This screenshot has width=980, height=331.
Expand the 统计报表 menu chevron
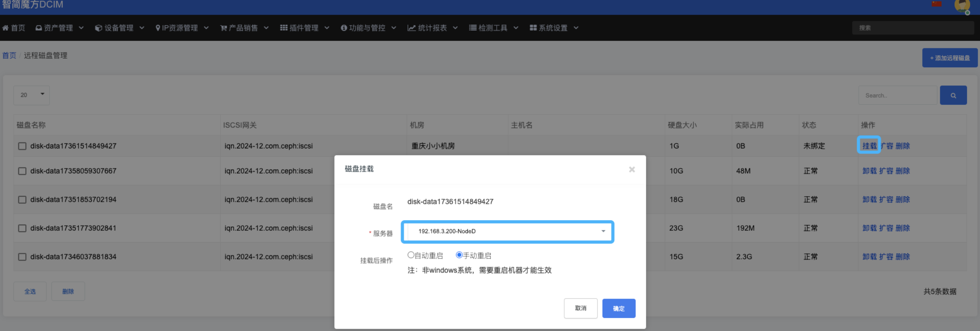455,28
